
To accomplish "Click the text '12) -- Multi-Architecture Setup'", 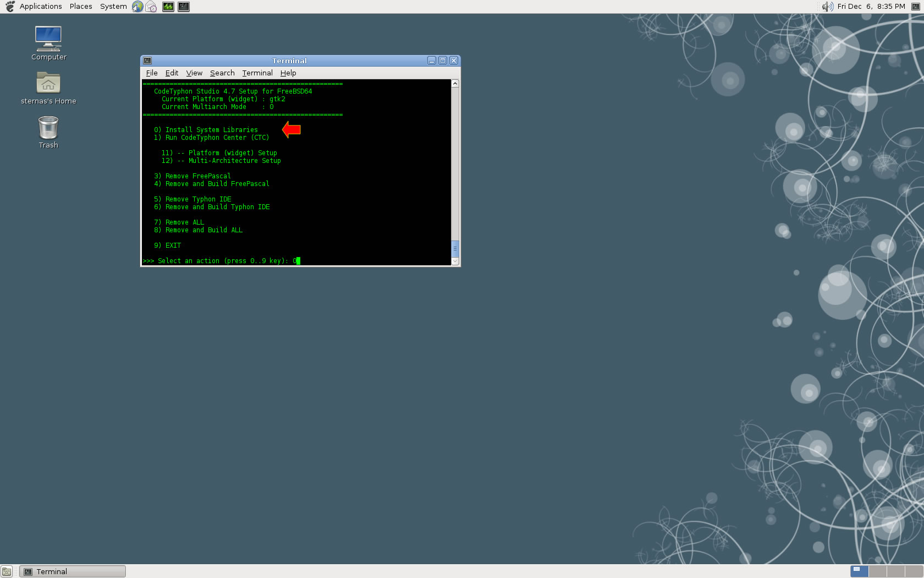I will (221, 161).
